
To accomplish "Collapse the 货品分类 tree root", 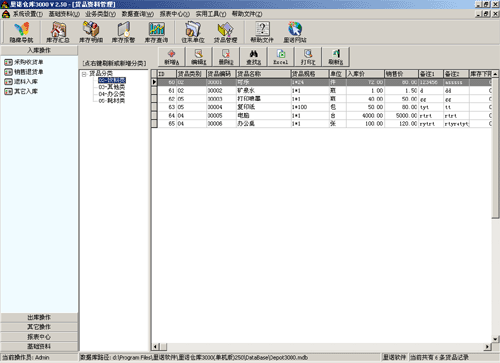I will coord(84,74).
